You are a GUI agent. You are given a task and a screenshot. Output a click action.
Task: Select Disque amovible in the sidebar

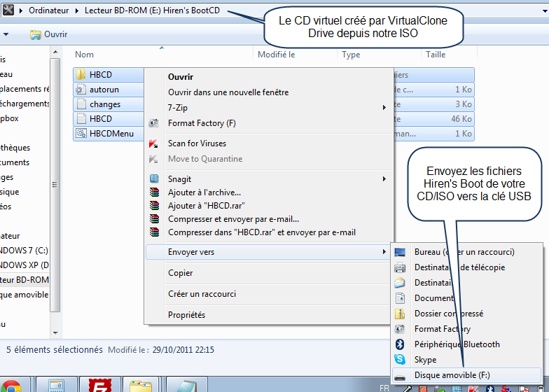pos(24,295)
